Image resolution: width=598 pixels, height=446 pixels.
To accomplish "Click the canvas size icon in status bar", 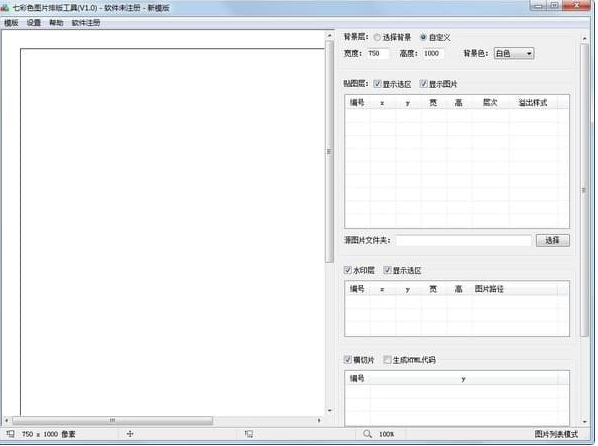I will click(10, 434).
